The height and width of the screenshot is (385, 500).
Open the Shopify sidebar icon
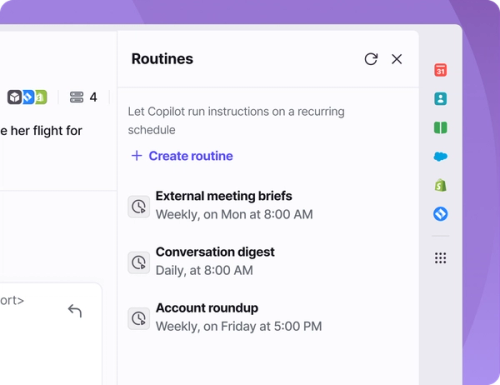(441, 185)
